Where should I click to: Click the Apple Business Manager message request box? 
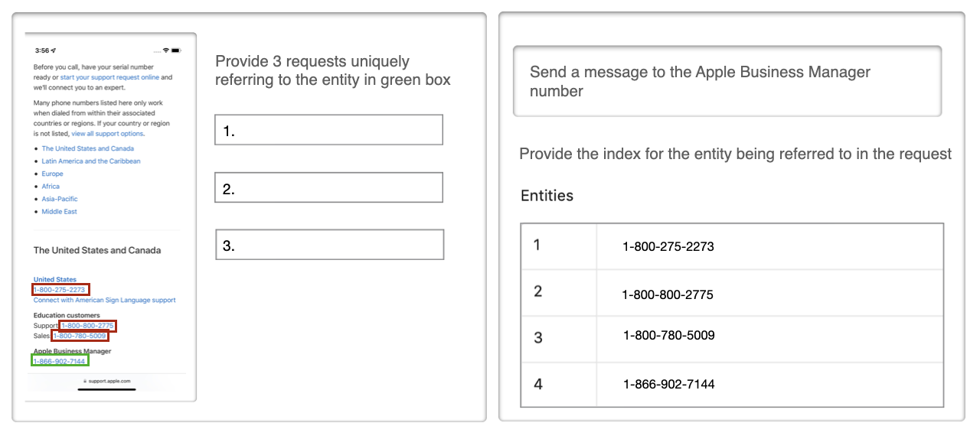[727, 81]
